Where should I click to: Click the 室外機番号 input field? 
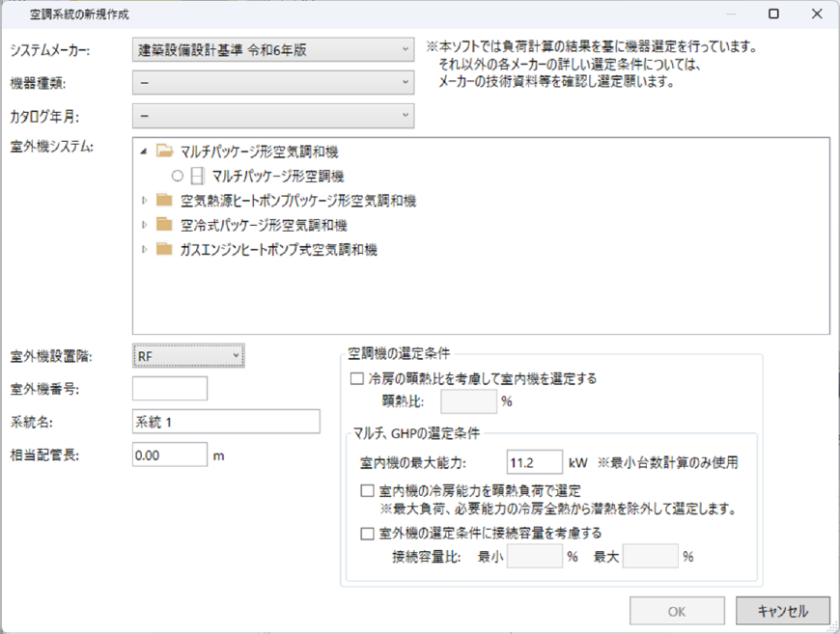tap(170, 389)
